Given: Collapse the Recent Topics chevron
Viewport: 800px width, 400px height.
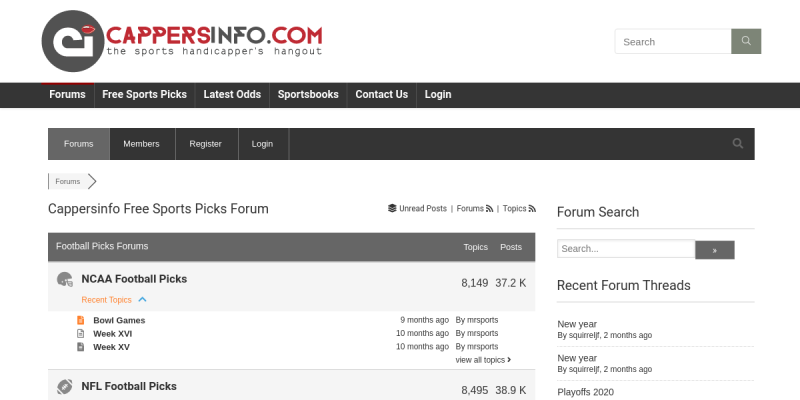Looking at the screenshot, I should (142, 299).
